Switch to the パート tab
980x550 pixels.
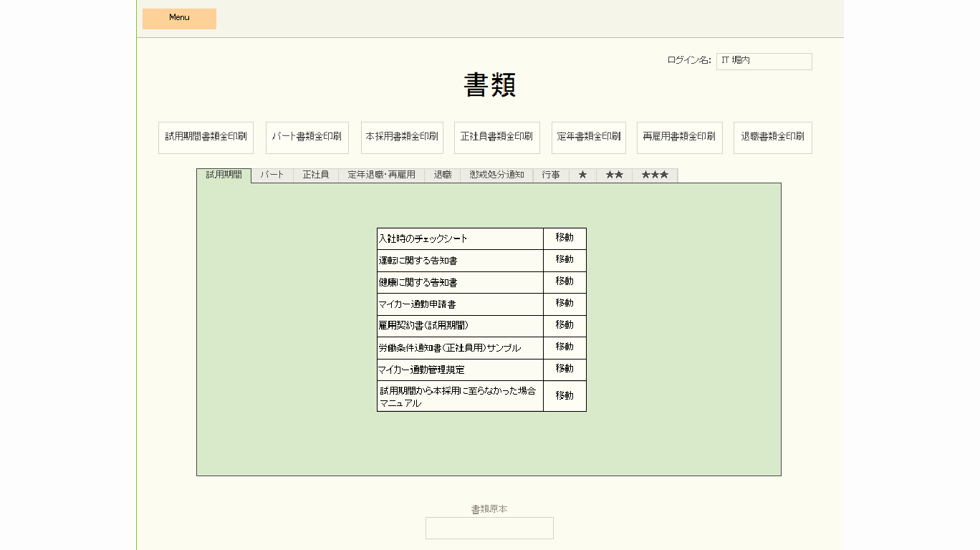[x=272, y=175]
